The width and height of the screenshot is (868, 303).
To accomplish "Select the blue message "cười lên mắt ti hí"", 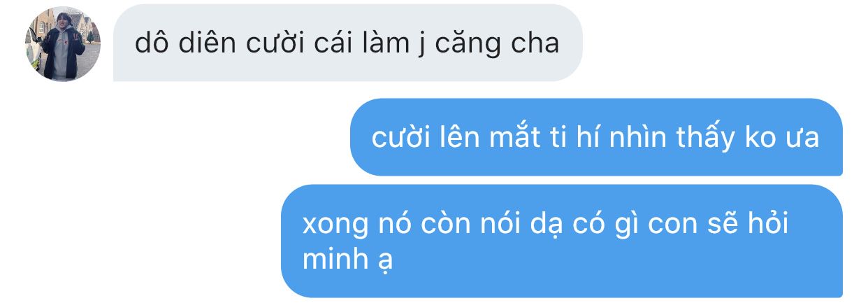I will (596, 137).
